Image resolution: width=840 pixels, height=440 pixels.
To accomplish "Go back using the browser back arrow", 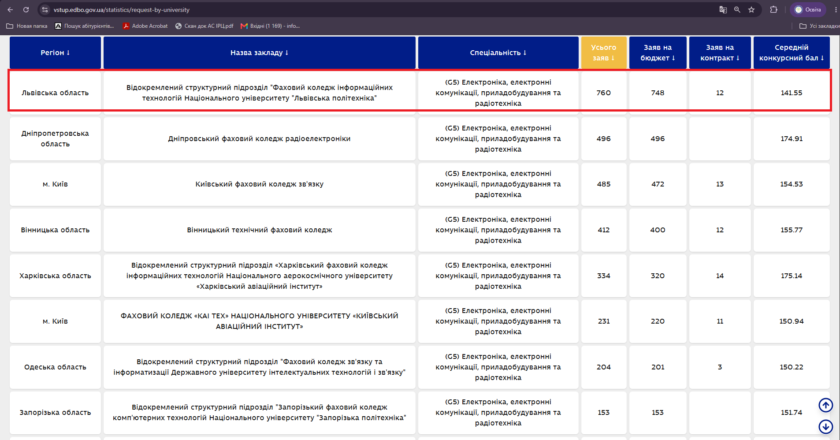I will (x=10, y=10).
